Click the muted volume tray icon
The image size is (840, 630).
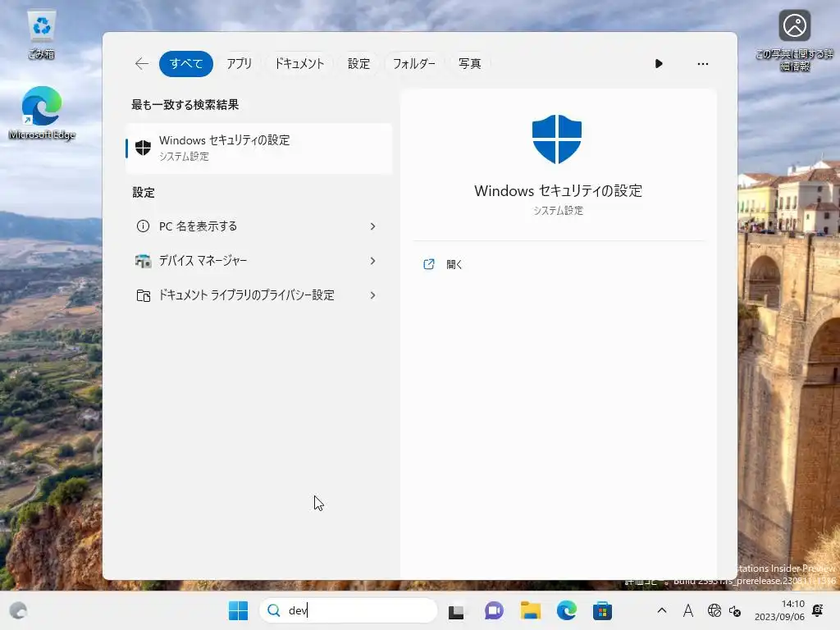735,611
